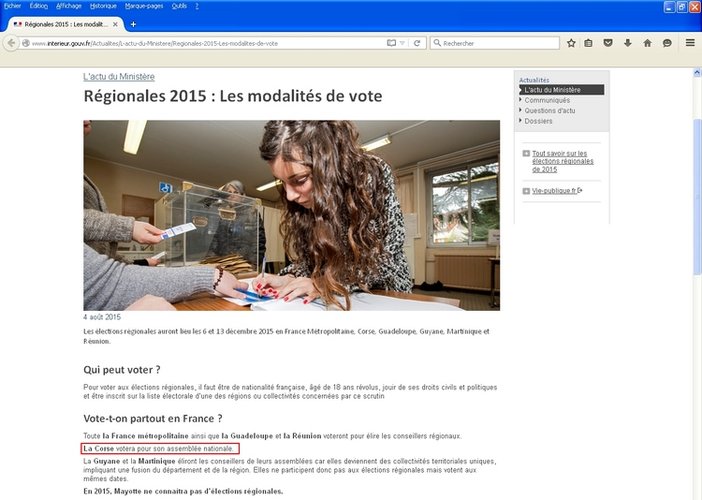Click the Rechercher search field

[x=495, y=43]
